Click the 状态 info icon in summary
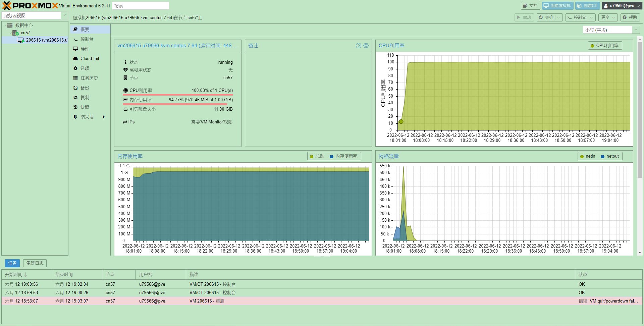 pyautogui.click(x=125, y=62)
